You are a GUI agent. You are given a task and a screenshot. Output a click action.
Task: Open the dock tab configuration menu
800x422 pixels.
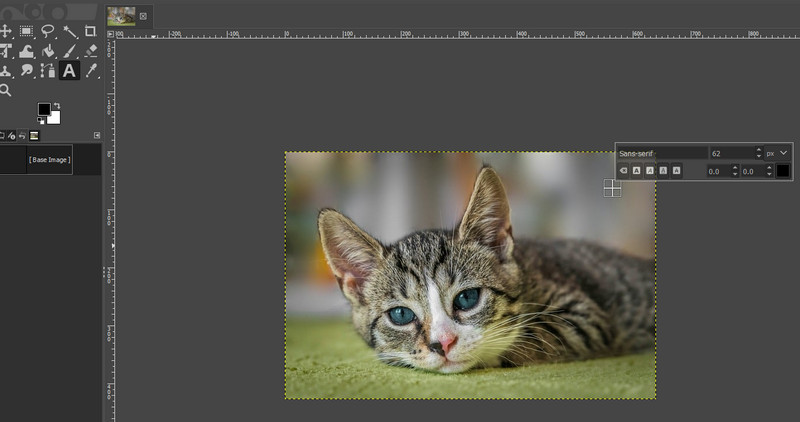[97, 135]
